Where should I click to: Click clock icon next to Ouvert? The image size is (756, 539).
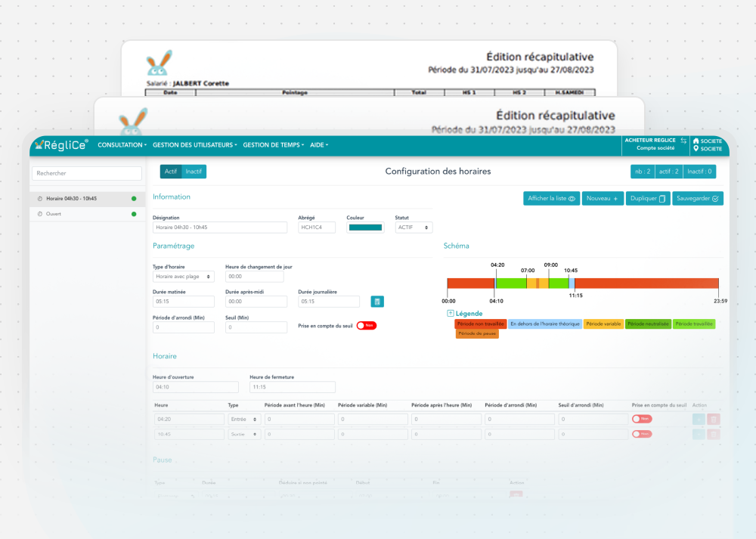tap(40, 214)
